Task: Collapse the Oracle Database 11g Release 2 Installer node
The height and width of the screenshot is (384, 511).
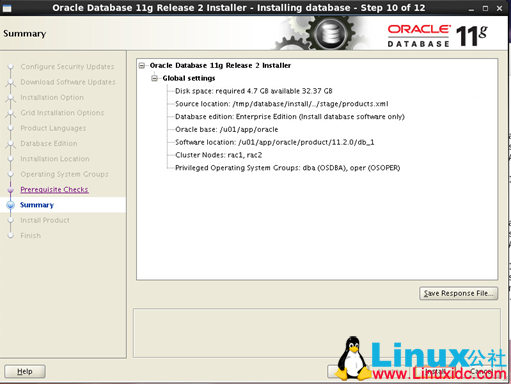Action: (142, 66)
